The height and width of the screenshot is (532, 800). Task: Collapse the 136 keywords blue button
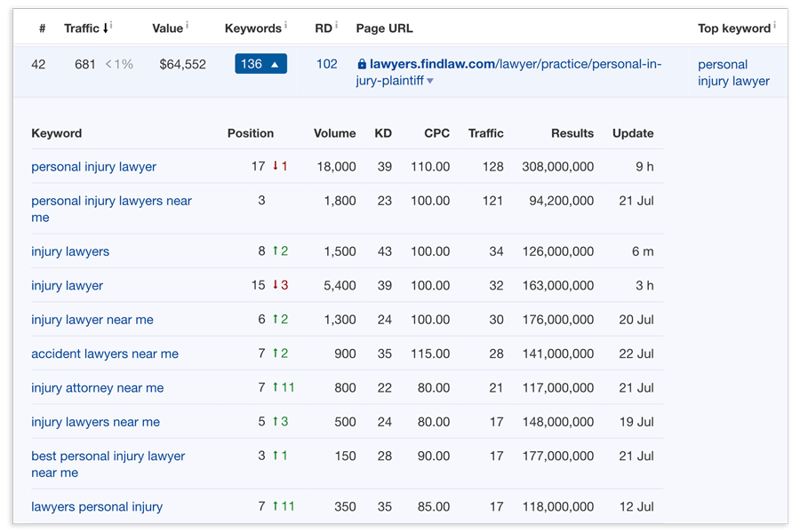click(260, 64)
